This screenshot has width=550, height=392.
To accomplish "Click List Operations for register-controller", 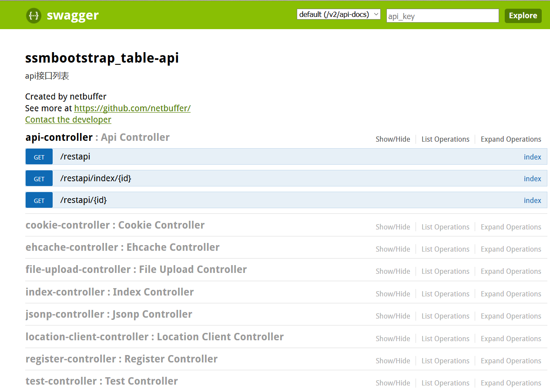I will point(446,361).
